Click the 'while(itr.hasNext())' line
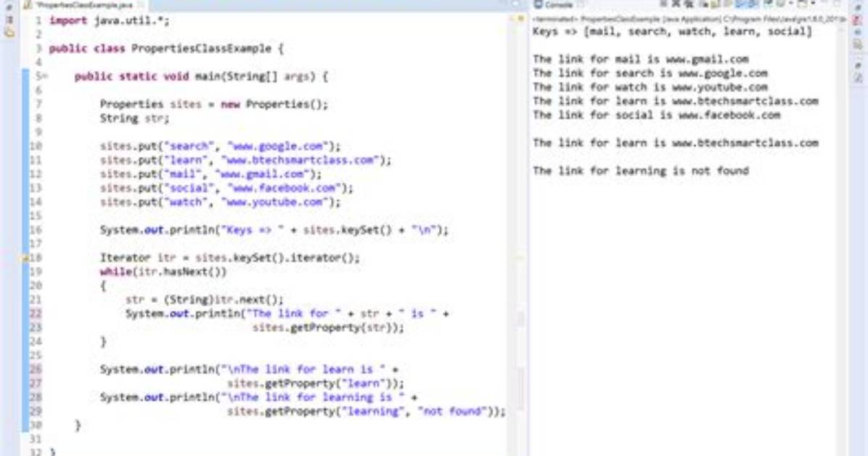The width and height of the screenshot is (868, 456). [x=163, y=272]
